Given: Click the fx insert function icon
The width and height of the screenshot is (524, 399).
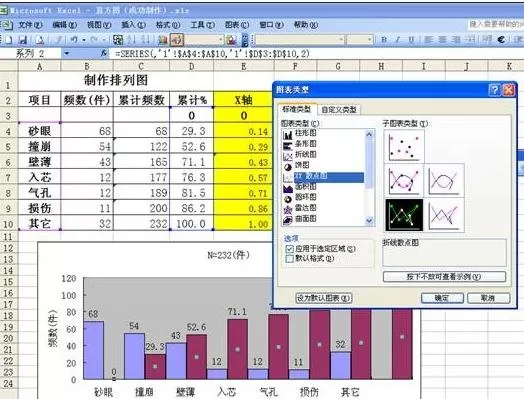Looking at the screenshot, I should (104, 53).
